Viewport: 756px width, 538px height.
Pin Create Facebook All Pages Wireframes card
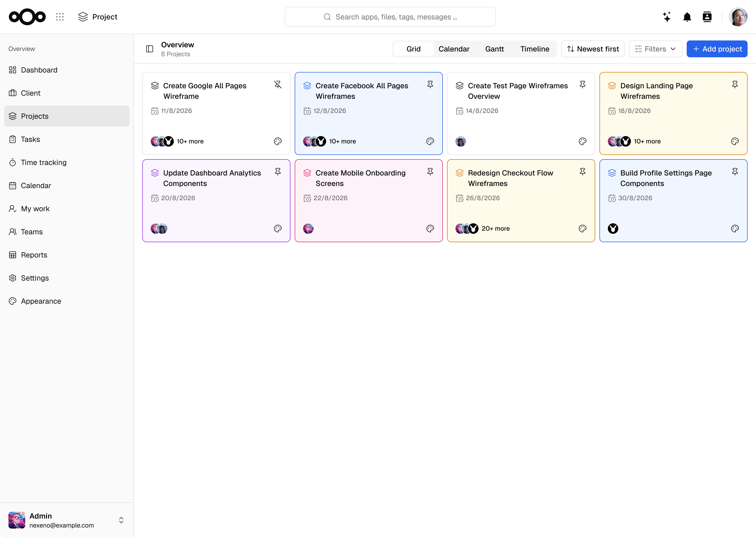430,85
